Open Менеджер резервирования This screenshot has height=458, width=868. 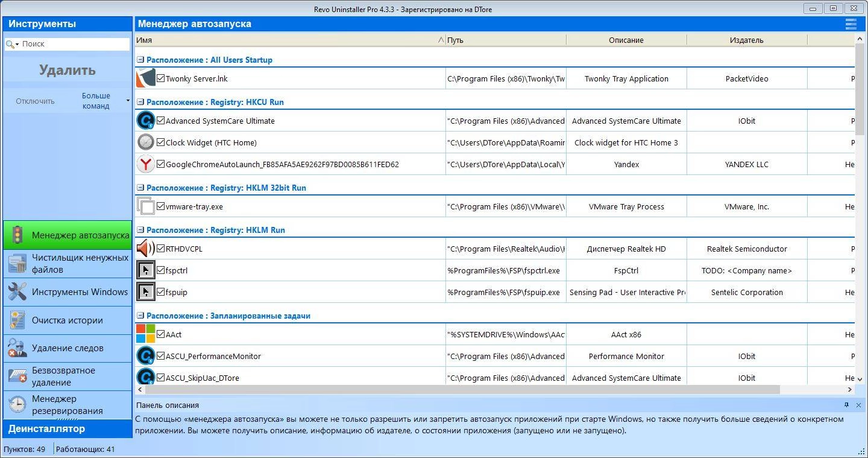[x=68, y=404]
